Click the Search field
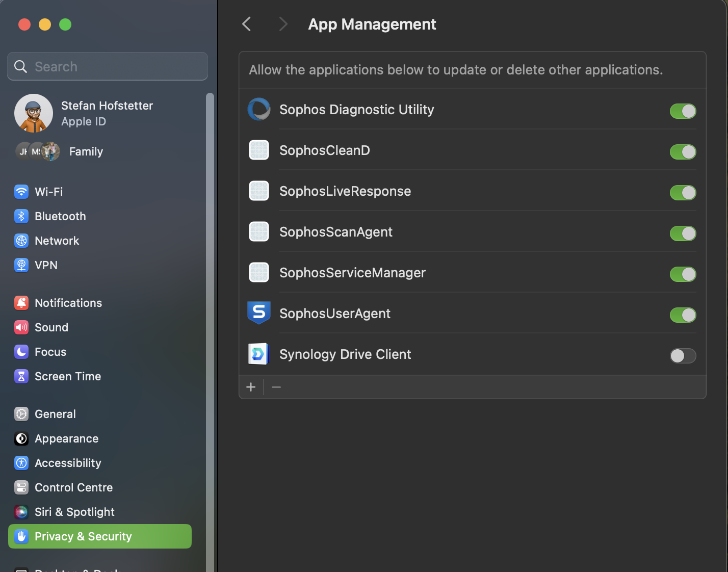 coord(107,66)
